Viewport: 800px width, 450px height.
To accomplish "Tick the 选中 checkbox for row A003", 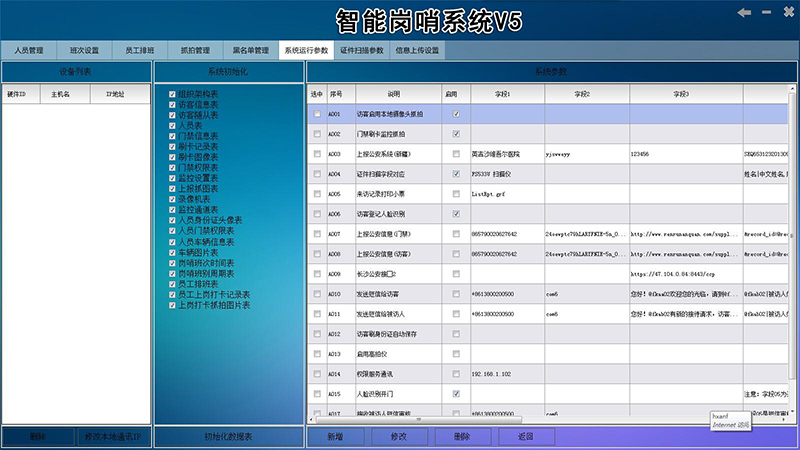I will (317, 154).
